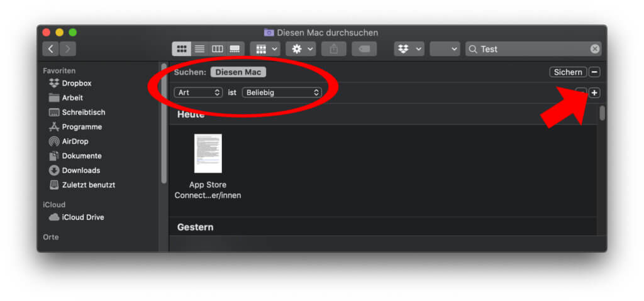Switch to list view

(x=199, y=49)
